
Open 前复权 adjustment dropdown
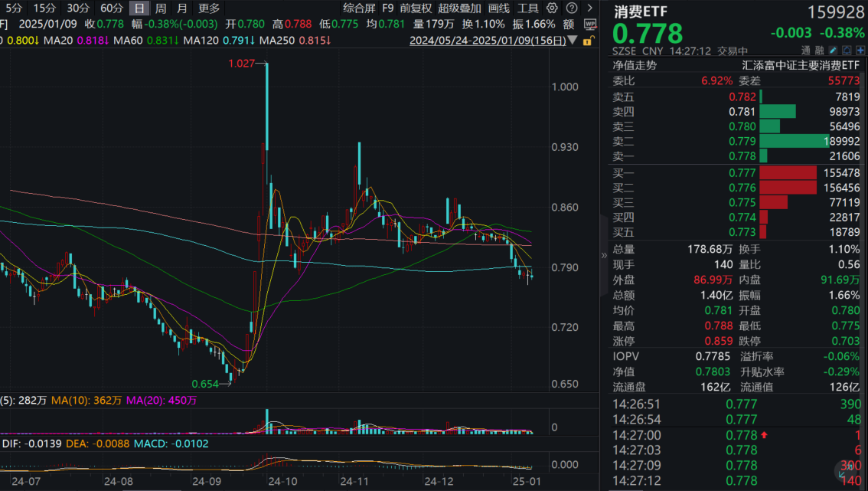(416, 8)
